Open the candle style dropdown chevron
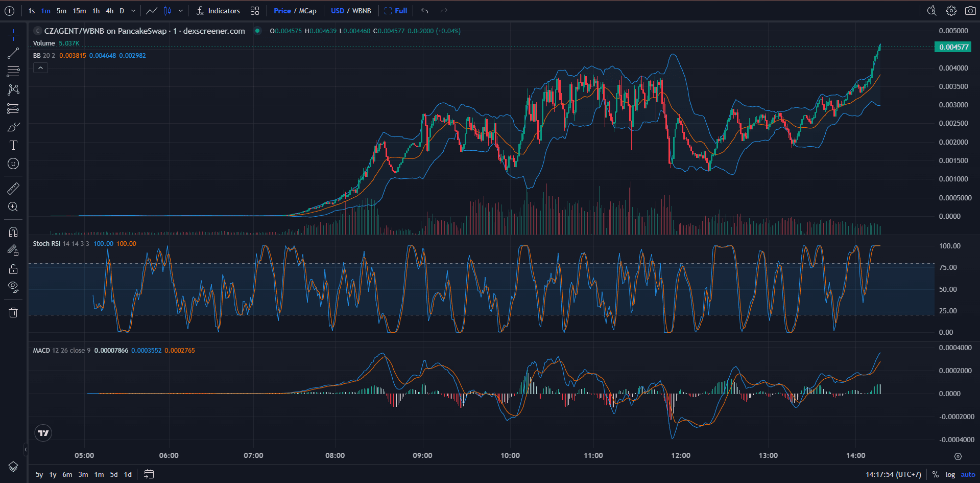The width and height of the screenshot is (980, 483). click(x=181, y=10)
